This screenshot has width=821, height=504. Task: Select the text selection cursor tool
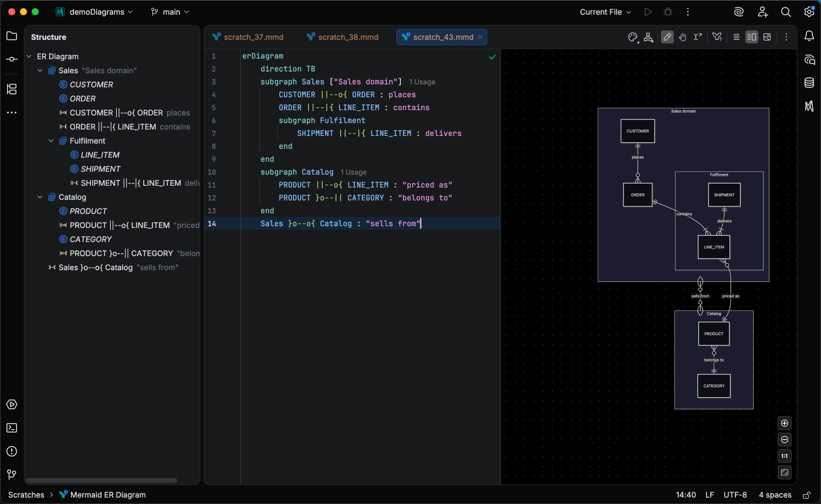(x=698, y=37)
